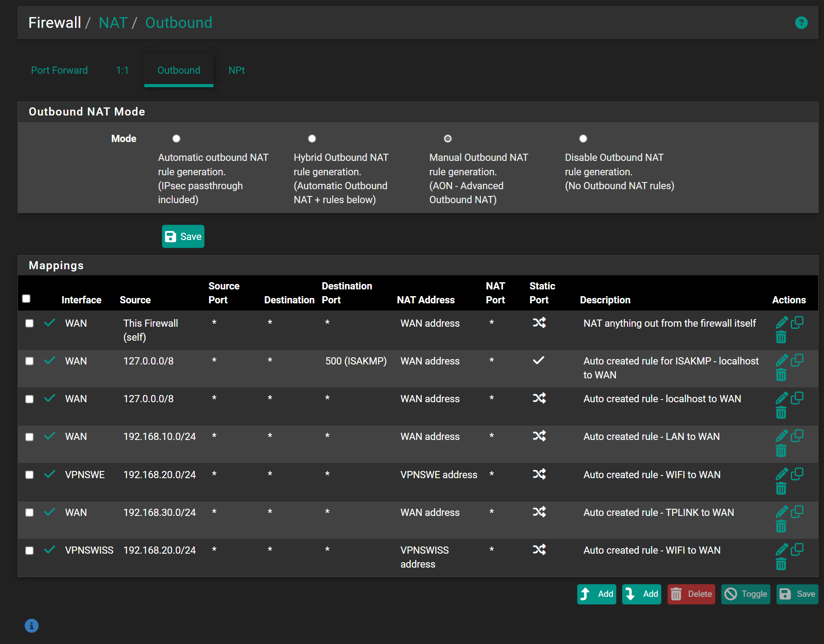The height and width of the screenshot is (644, 824).
Task: Click the 'VPNSWE address' NAT address cell
Action: coord(439,475)
